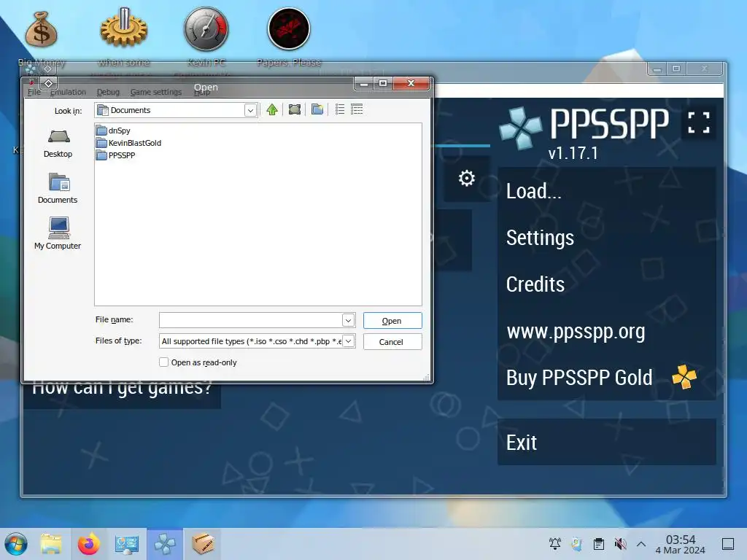Click the gear settings icon in PPSSPP

coord(467,178)
